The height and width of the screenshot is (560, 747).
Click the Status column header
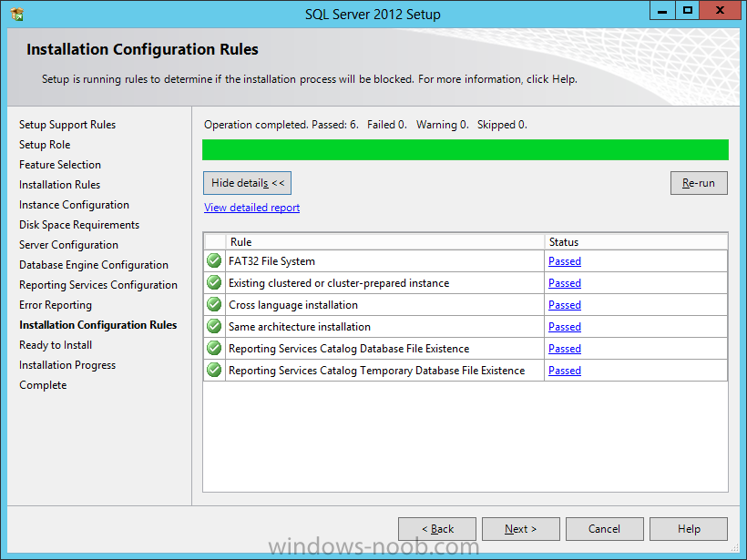636,242
